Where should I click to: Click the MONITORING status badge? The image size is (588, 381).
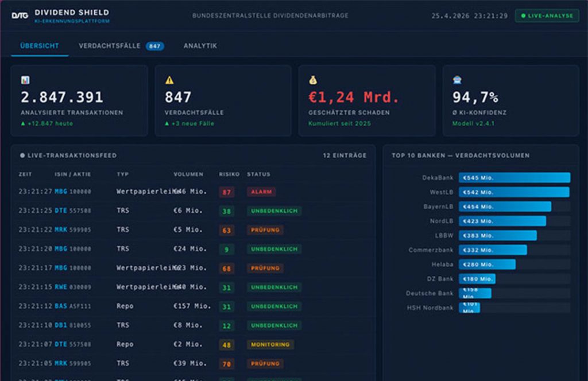click(270, 345)
